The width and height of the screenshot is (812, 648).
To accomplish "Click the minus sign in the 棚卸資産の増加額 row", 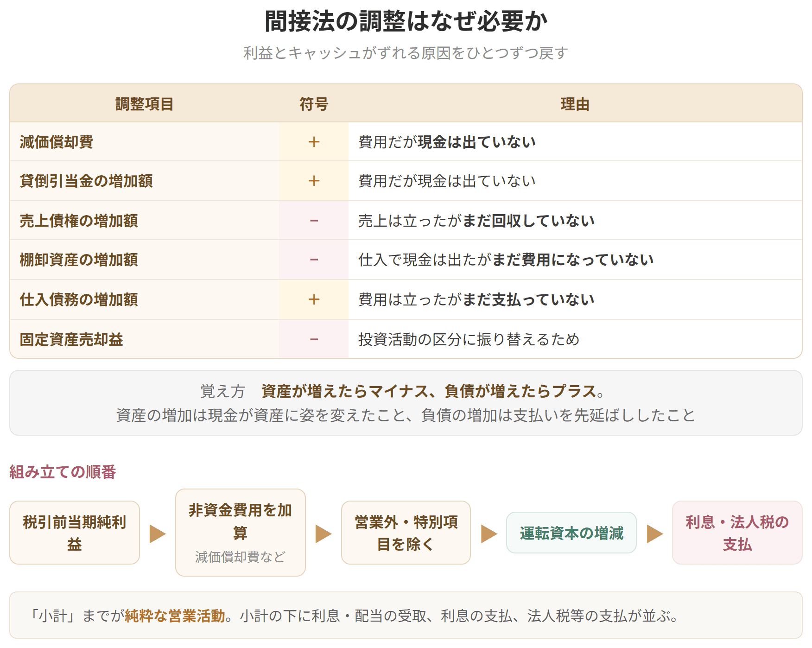I will point(314,260).
